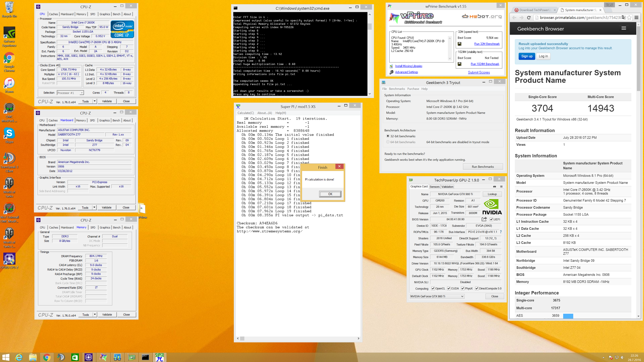The image size is (644, 362).
Task: Open the Validation tab in GPU-Z
Action: 447,187
